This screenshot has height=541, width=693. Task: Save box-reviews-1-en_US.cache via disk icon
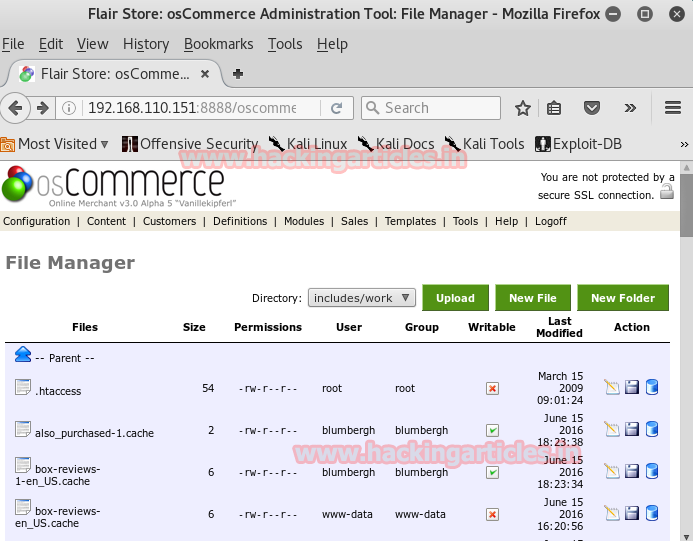click(x=632, y=471)
